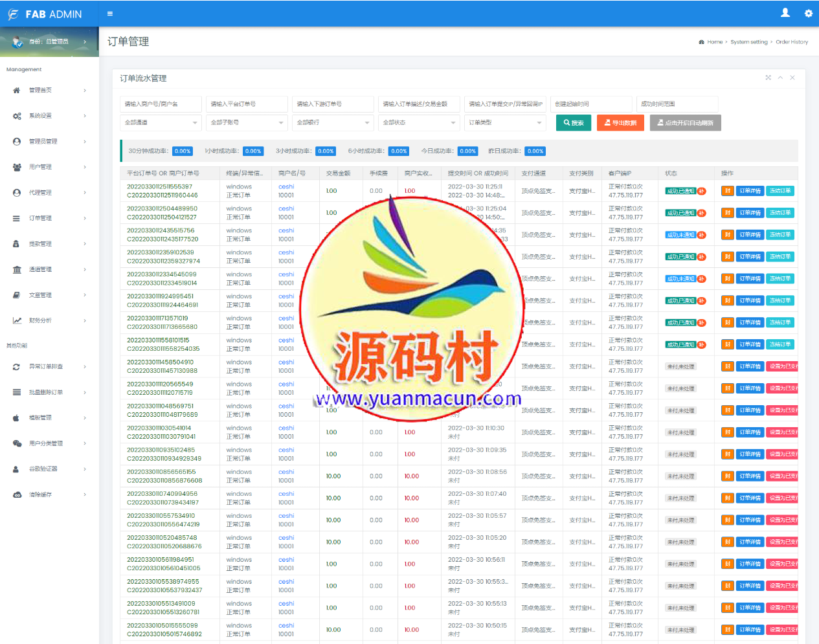The height and width of the screenshot is (644, 819).
Task: Click the hamburger menu icon in header
Action: point(109,14)
